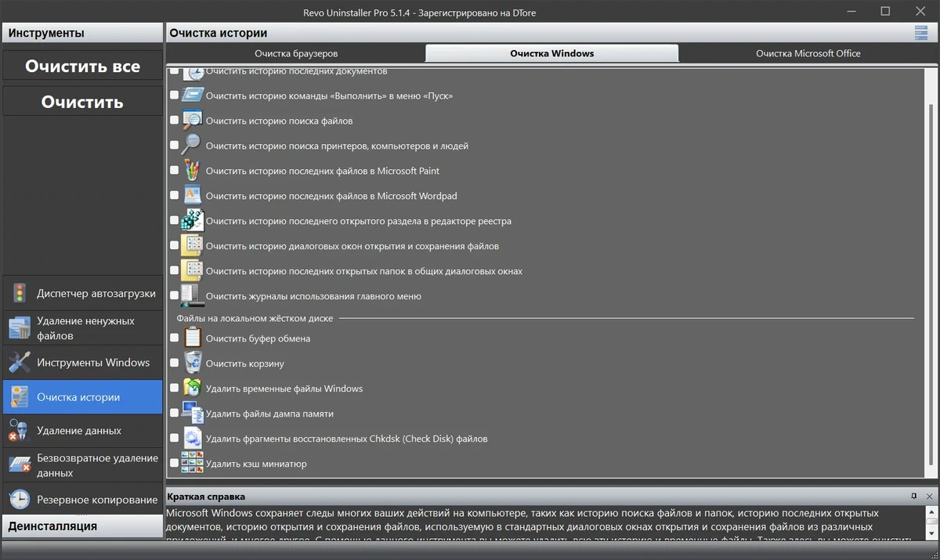Open the Очистка Microsoft Office tab

(808, 53)
